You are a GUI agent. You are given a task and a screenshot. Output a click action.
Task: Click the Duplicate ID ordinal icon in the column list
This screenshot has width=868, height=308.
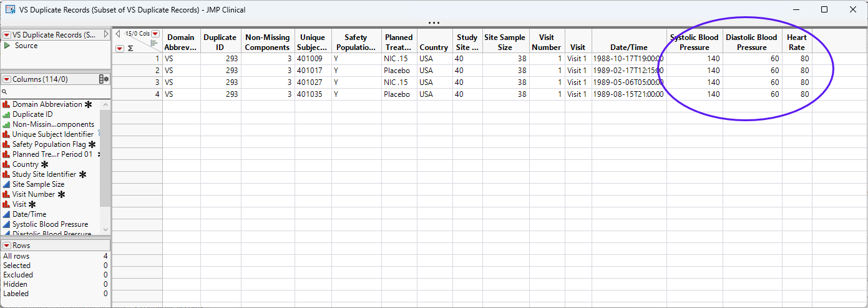pos(7,114)
